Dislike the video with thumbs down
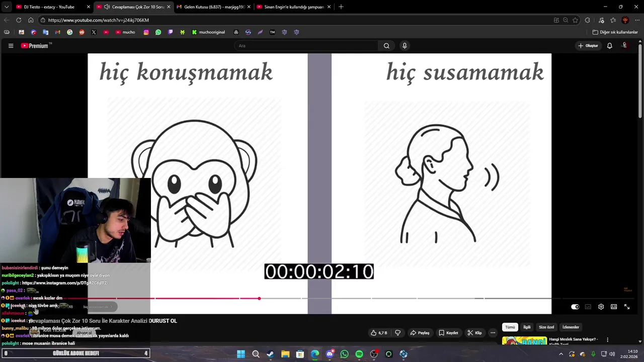This screenshot has width=644, height=362. 397,333
